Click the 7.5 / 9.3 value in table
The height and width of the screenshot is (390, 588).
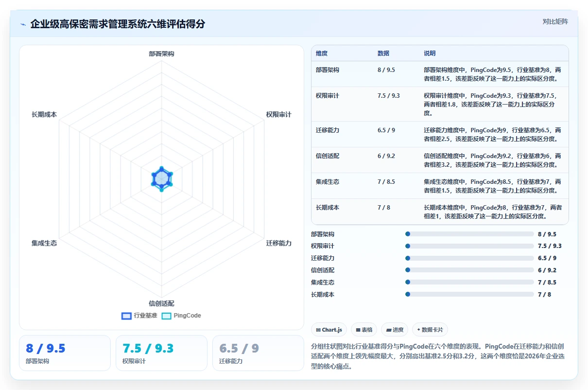[389, 96]
